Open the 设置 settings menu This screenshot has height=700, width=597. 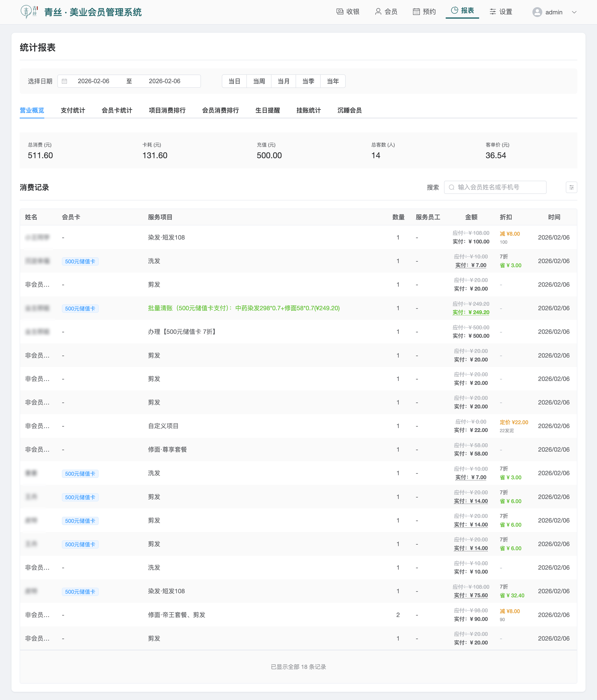tap(501, 12)
